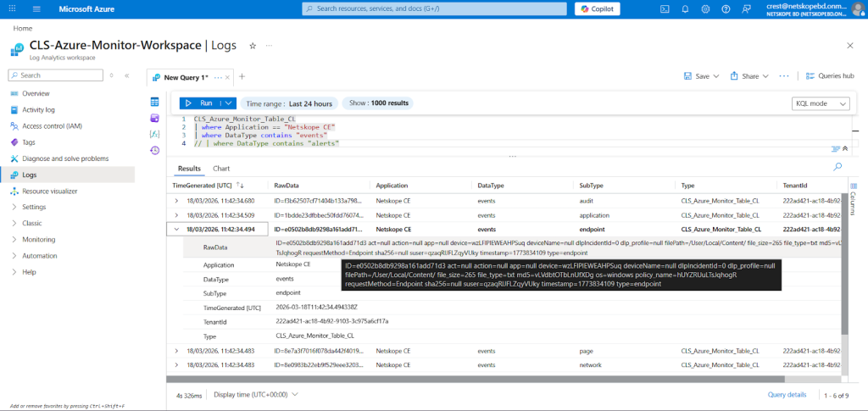
Task: Collapse the left navigation menu
Action: pyautogui.click(x=126, y=75)
